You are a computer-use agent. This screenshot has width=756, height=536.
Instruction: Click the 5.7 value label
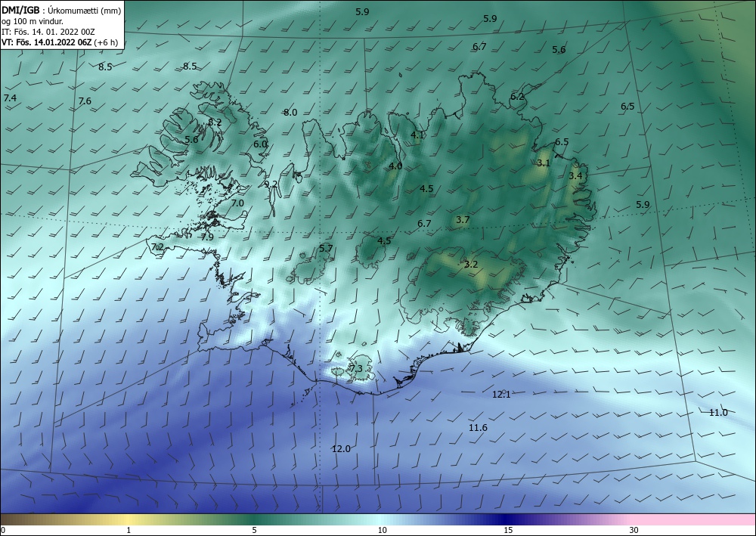(x=327, y=249)
